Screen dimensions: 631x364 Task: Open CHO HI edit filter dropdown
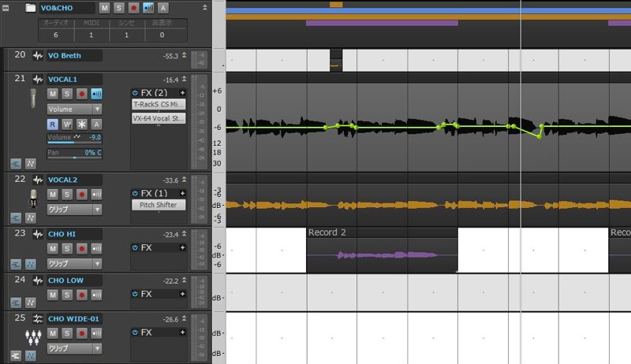(x=74, y=264)
